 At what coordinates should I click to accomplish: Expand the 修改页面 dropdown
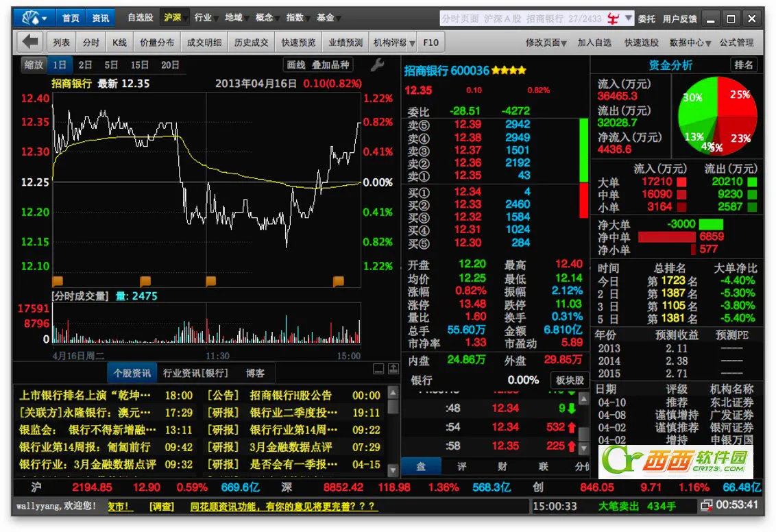[x=546, y=43]
